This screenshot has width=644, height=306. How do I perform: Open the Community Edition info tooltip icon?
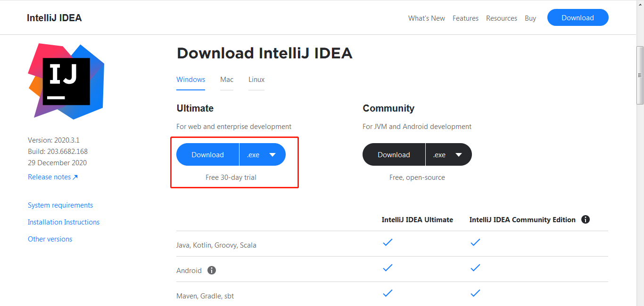coord(585,219)
